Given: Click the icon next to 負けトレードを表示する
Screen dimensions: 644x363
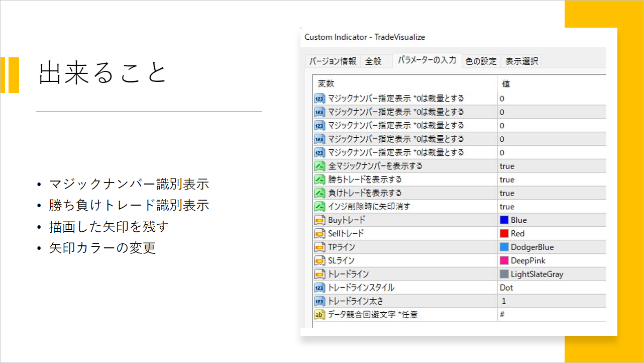Looking at the screenshot, I should pos(319,193).
